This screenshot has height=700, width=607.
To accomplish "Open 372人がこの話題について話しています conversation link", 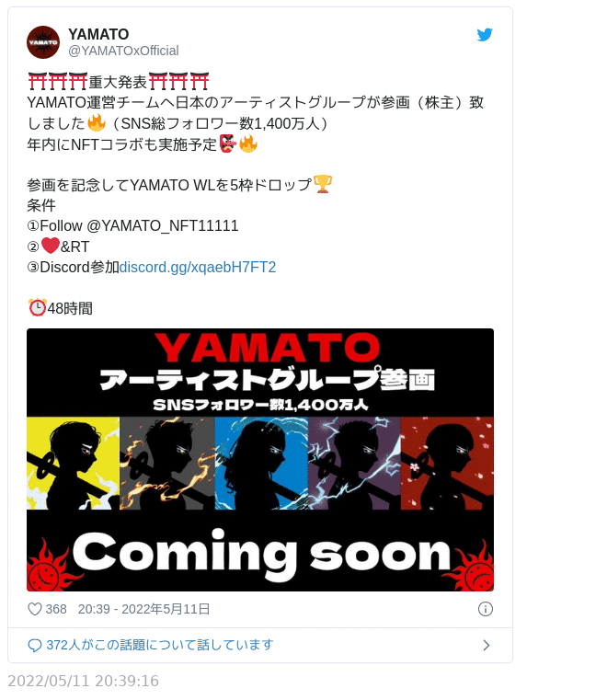I will tap(160, 645).
